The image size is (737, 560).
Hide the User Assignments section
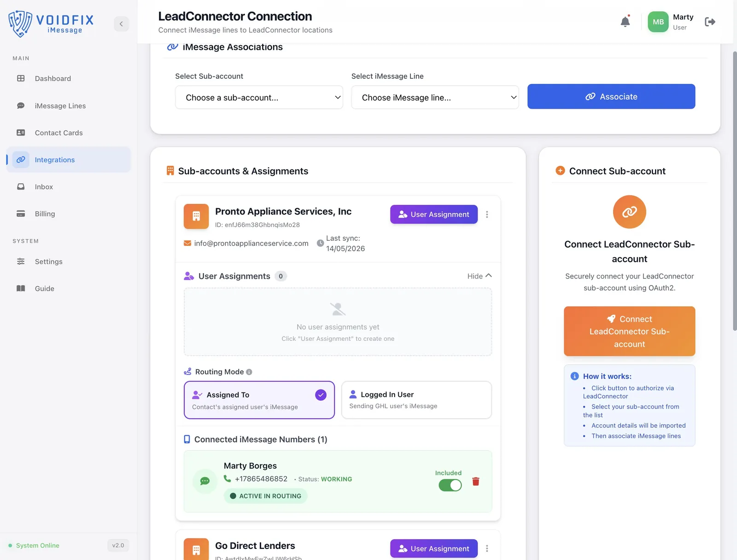[480, 276]
